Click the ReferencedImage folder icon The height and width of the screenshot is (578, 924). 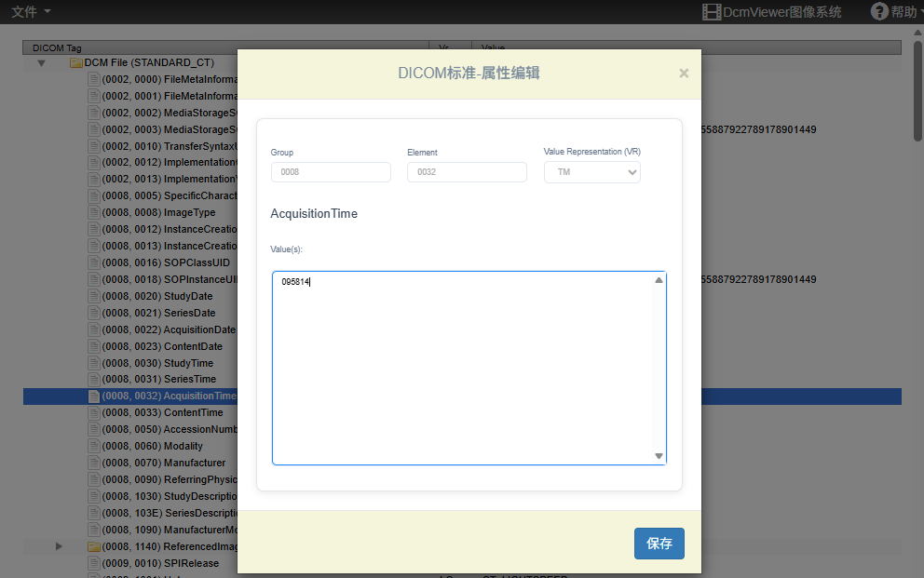coord(93,546)
